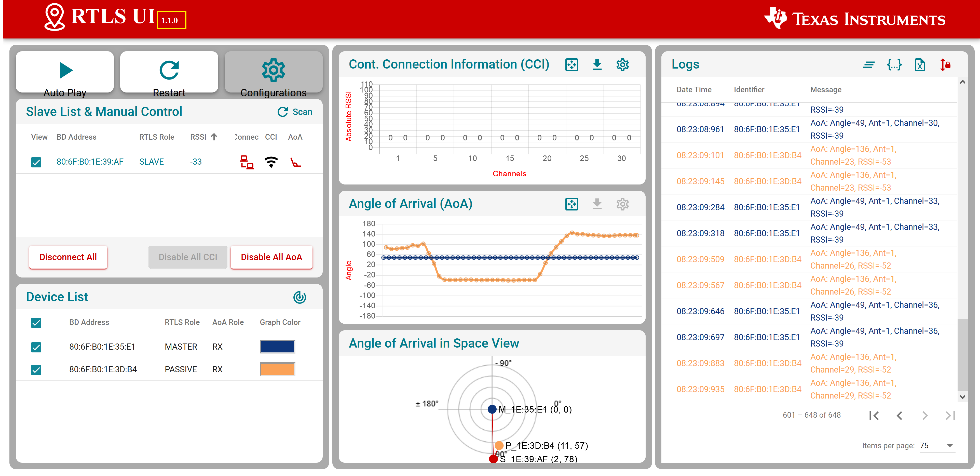Click the Date Time column header in Logs

tap(693, 90)
